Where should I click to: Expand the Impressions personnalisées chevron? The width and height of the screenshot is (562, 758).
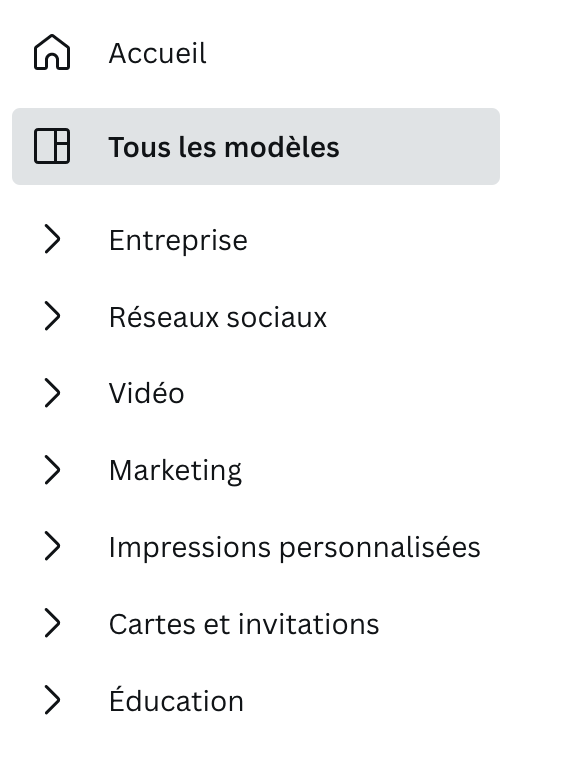pyautogui.click(x=52, y=546)
